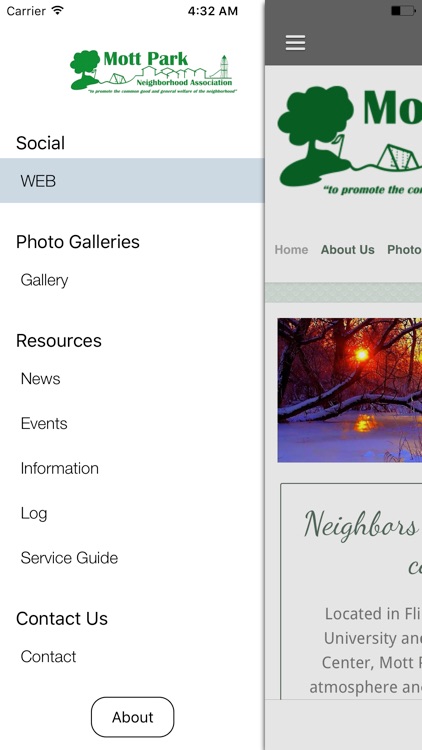
Task: Tap the Mott Park logo in sidebar
Action: coord(153,72)
